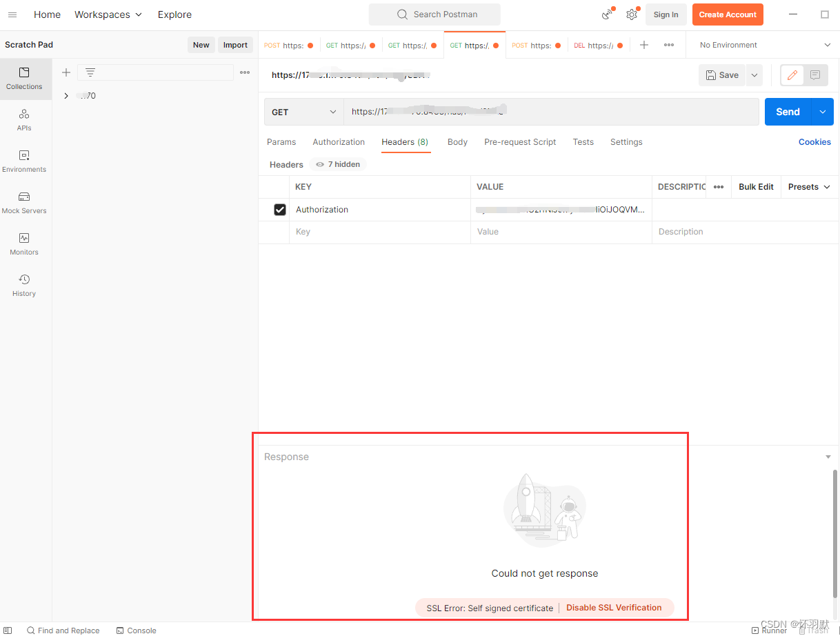Open the Collections sidebar panel
This screenshot has width=840, height=636.
(24, 79)
